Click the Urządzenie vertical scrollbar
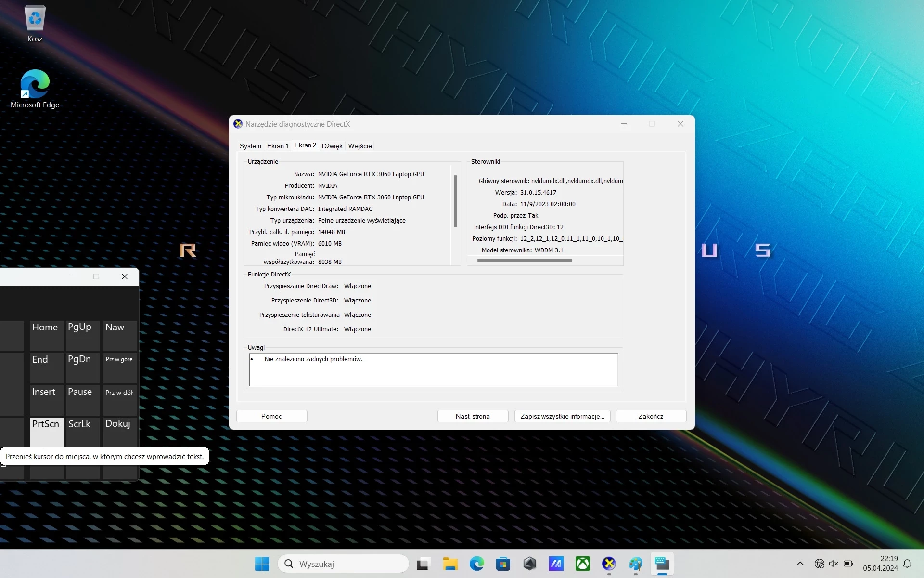This screenshot has height=578, width=924. click(455, 201)
